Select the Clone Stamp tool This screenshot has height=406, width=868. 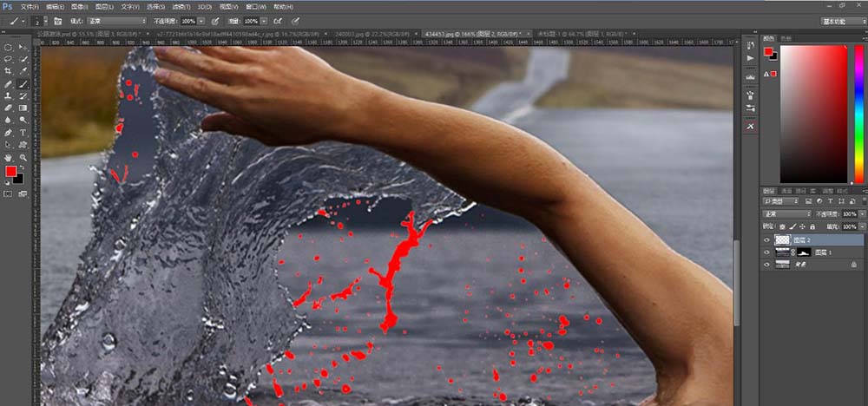(9, 96)
